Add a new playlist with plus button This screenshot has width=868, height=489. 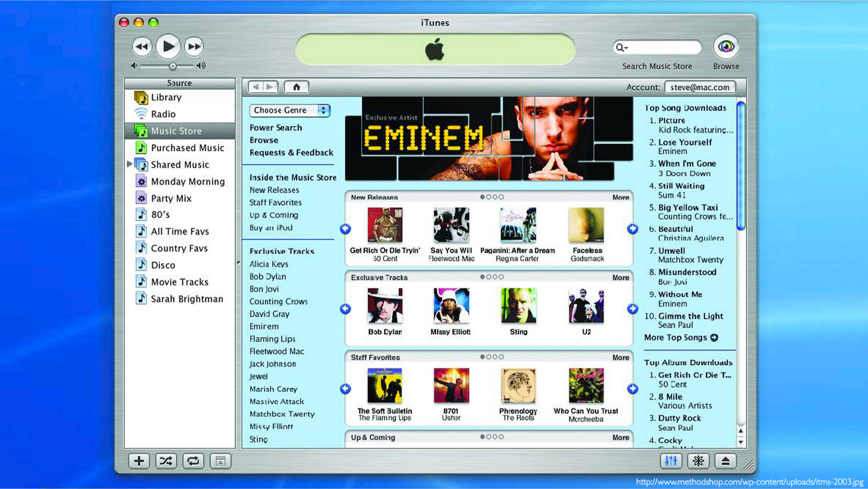pos(139,461)
